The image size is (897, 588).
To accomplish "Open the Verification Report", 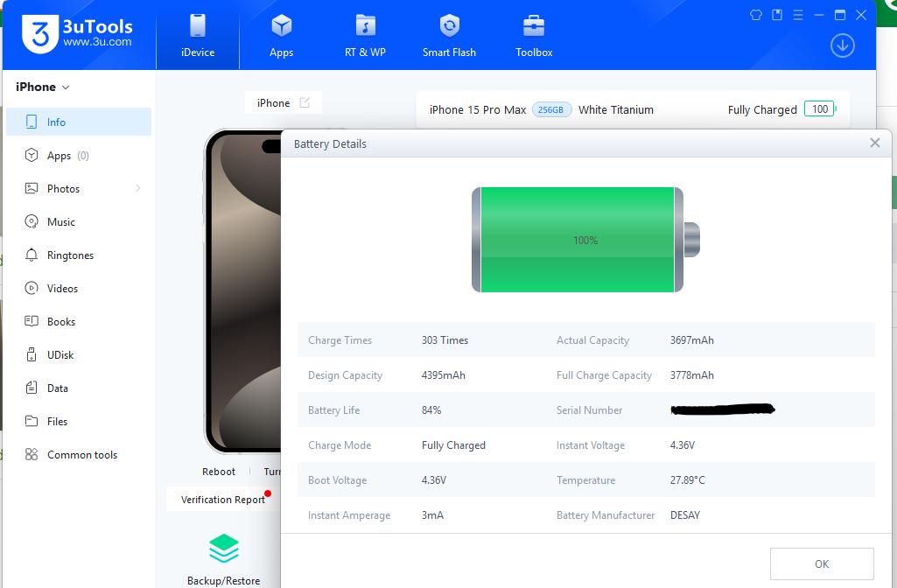I will (x=223, y=500).
